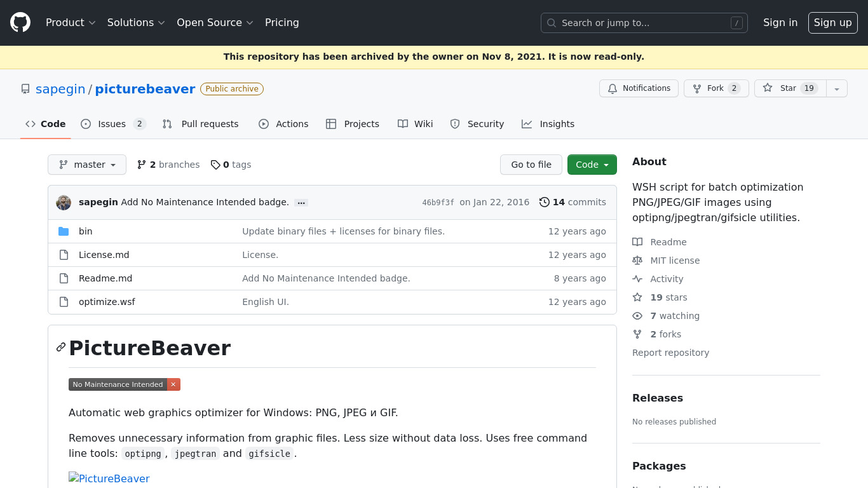The height and width of the screenshot is (488, 868).
Task: Open the bin folder
Action: [x=86, y=231]
